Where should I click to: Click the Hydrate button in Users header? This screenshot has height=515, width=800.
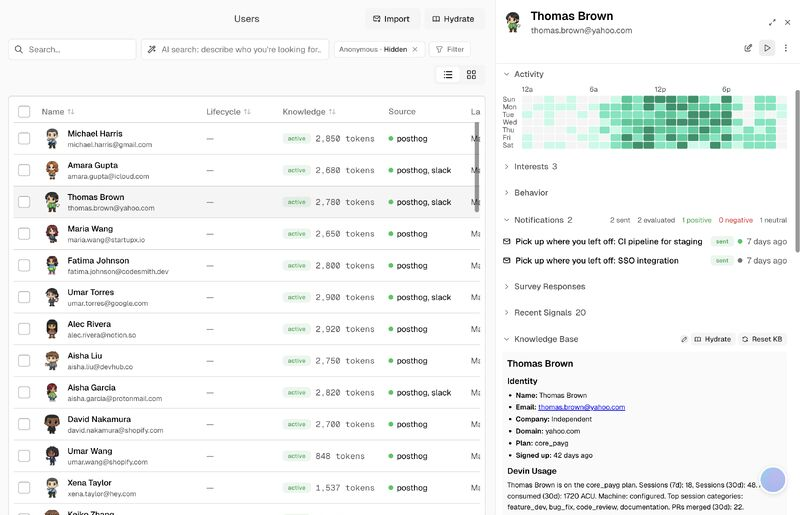453,19
